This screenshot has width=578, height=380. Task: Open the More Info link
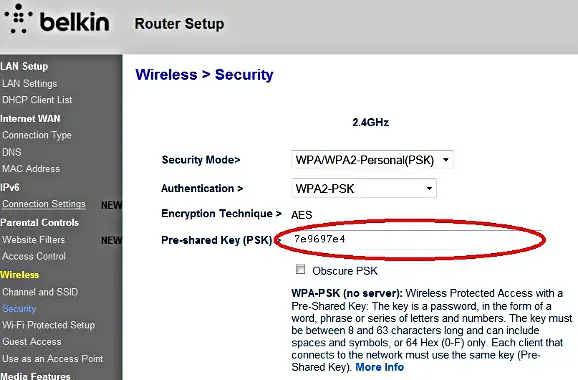[380, 367]
